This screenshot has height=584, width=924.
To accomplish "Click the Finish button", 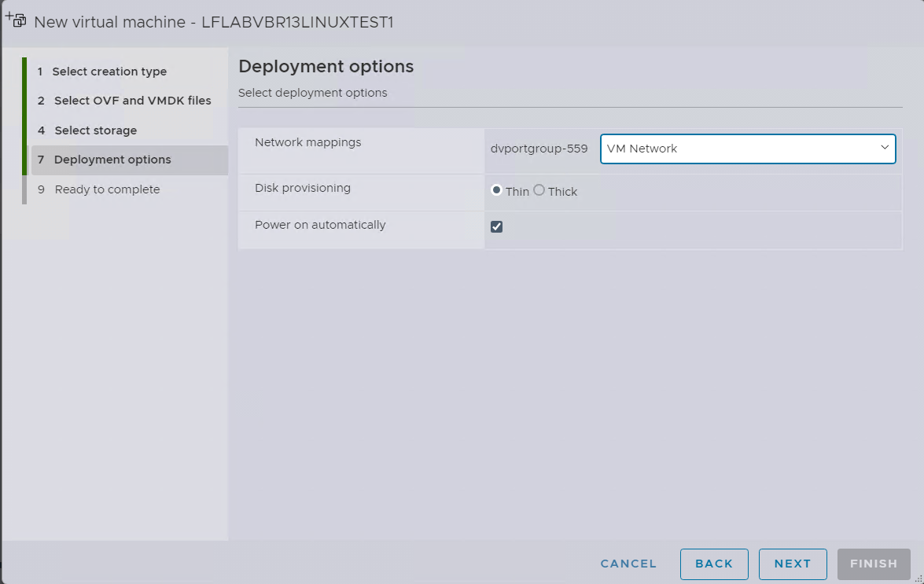I will pos(873,564).
